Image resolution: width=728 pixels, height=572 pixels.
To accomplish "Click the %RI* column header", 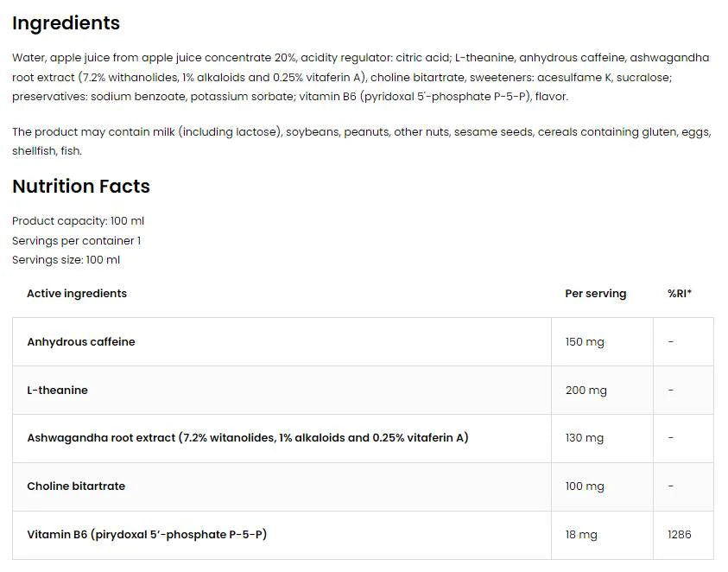I will pos(680,294).
